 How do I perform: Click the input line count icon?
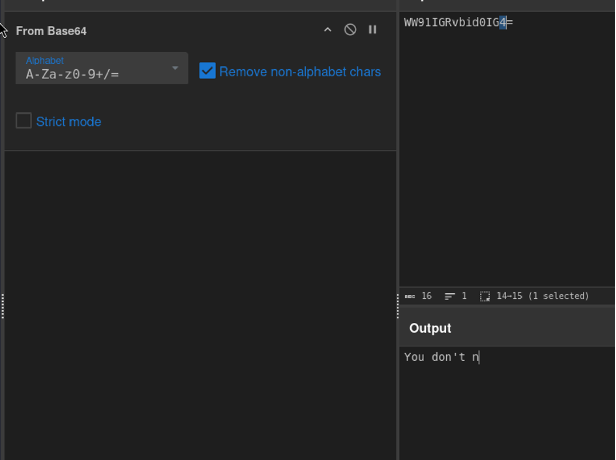click(449, 296)
